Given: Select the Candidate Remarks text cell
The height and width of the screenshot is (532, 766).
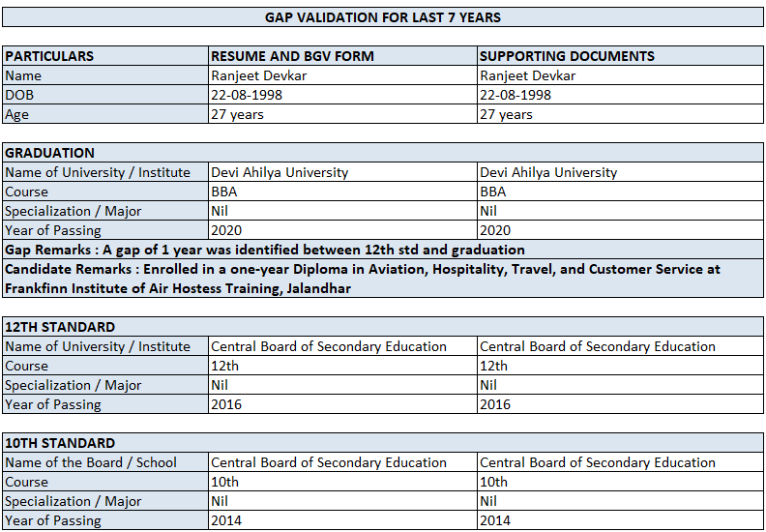Looking at the screenshot, I should tap(383, 279).
